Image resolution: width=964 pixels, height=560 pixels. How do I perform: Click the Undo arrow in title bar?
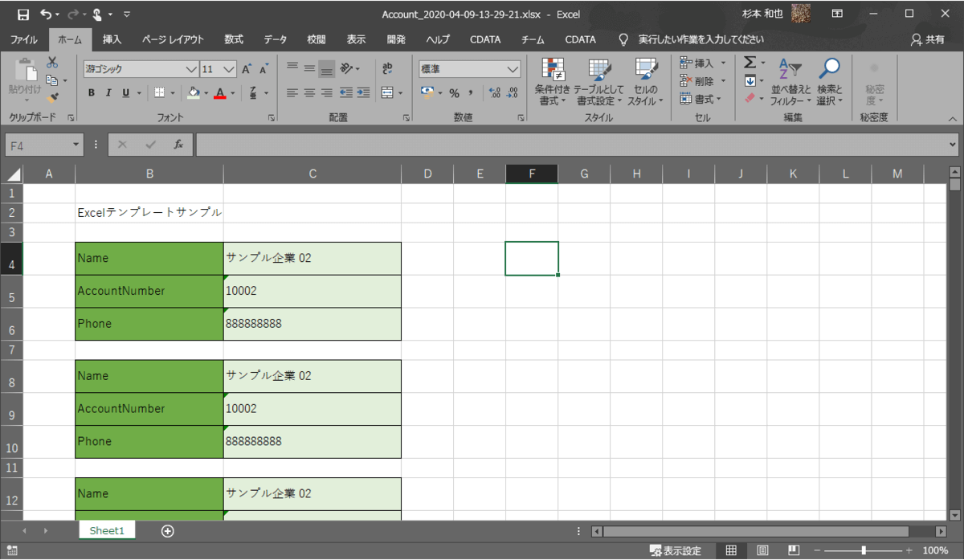pyautogui.click(x=46, y=14)
